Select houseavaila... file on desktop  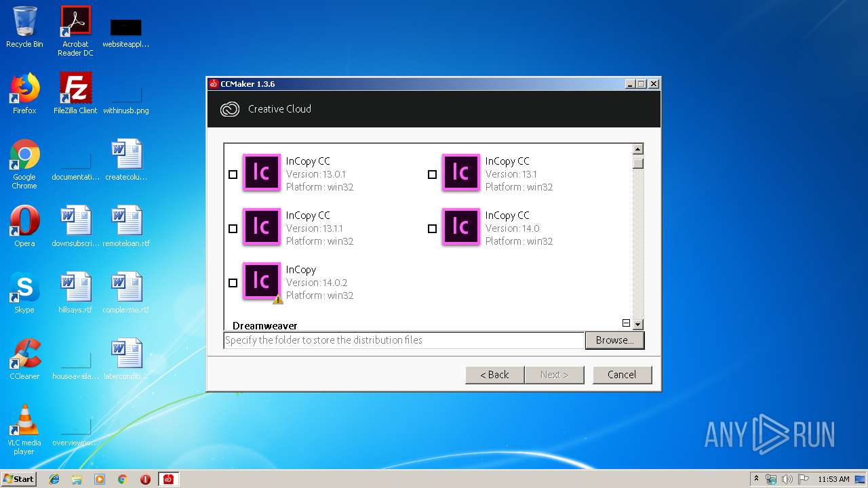pos(75,363)
